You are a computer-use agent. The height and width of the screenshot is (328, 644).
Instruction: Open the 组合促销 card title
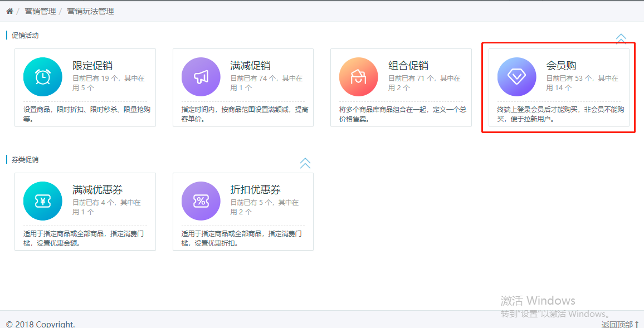click(x=408, y=66)
